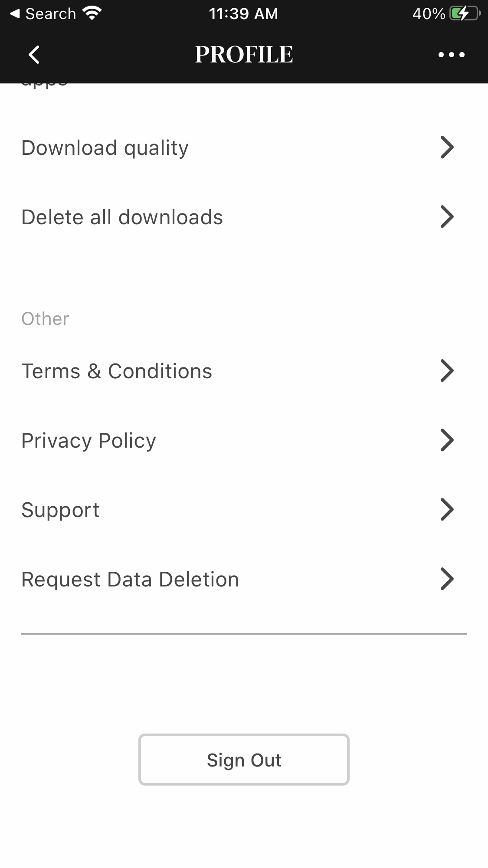
Task: Tap the Privacy Policy chevron arrow
Action: tap(447, 440)
